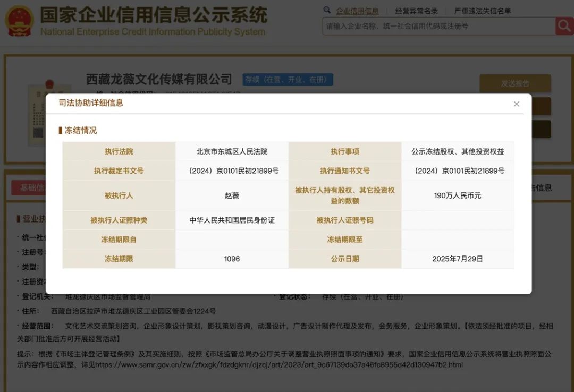Click the small magnifier icon beside 企业信用信息
This screenshot has width=574, height=392.
click(x=326, y=10)
